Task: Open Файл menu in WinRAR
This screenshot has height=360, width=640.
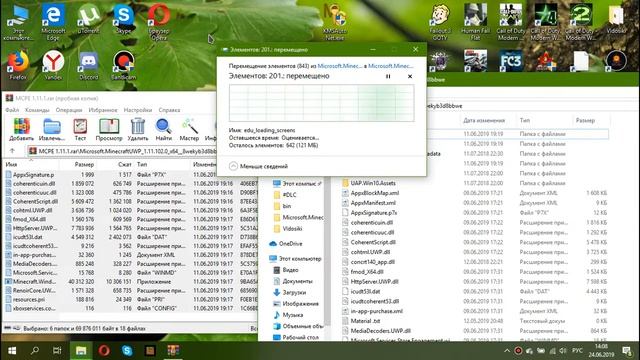Action: pyautogui.click(x=12, y=110)
